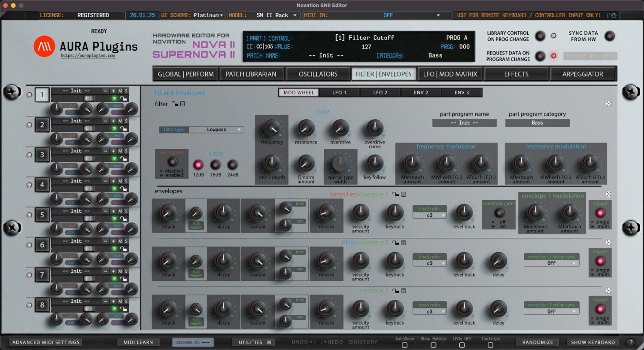Adjust part 1 volume slider
This screenshot has height=350, width=644.
(89, 98)
